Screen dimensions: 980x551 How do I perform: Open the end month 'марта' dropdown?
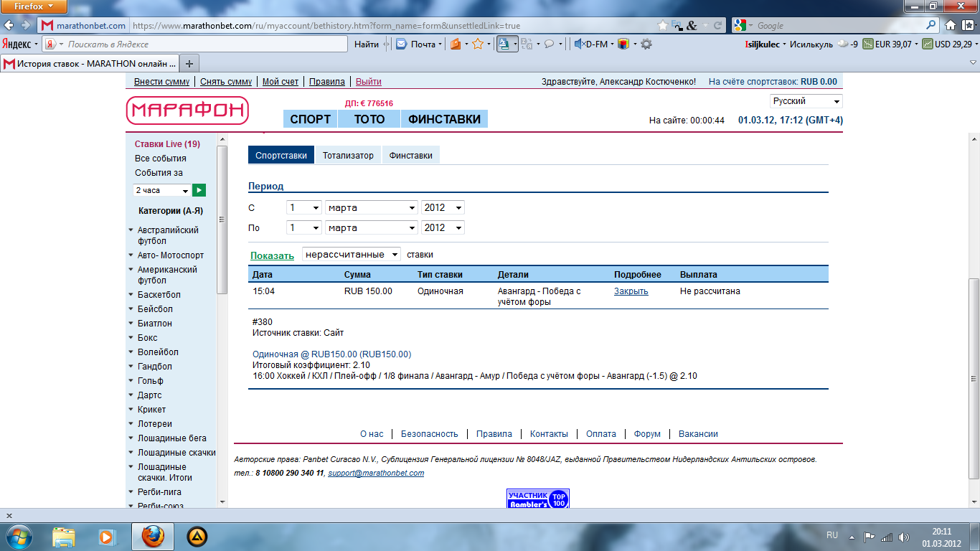click(371, 227)
